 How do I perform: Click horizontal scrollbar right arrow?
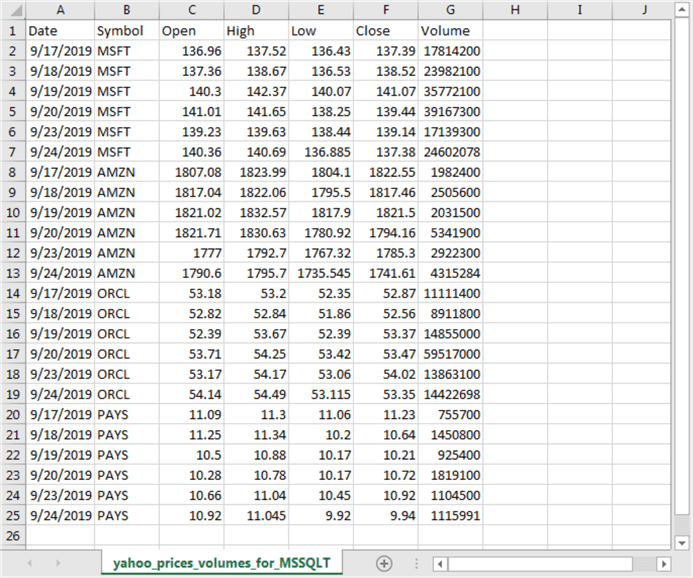[663, 563]
